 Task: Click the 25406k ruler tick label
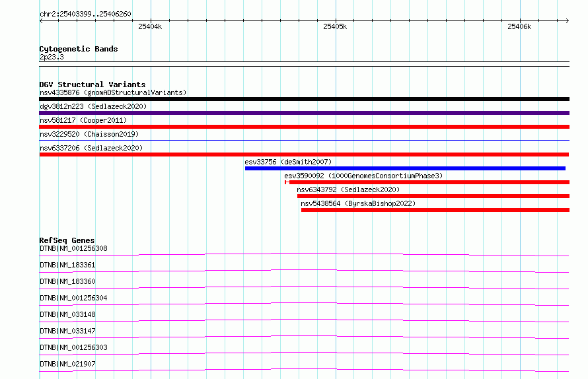click(x=519, y=26)
